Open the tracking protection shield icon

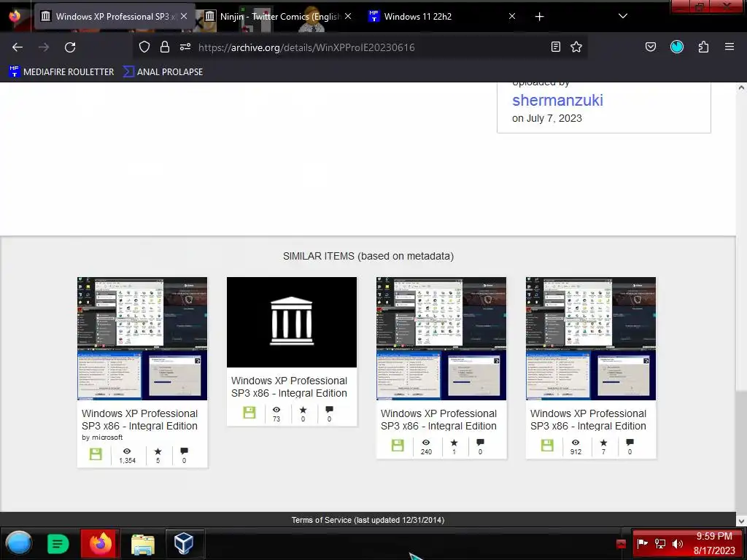pos(144,47)
